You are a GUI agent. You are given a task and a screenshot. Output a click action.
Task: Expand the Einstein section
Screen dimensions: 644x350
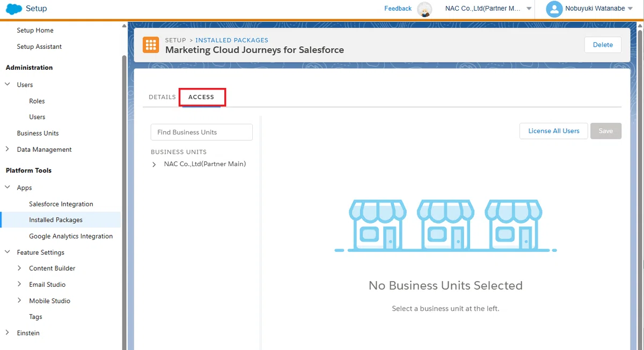8,333
